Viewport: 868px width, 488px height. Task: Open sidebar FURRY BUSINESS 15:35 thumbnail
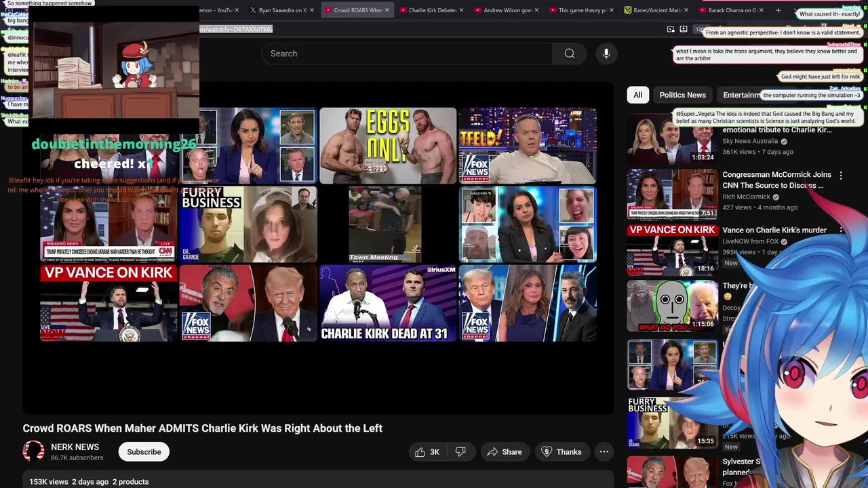[x=672, y=423]
